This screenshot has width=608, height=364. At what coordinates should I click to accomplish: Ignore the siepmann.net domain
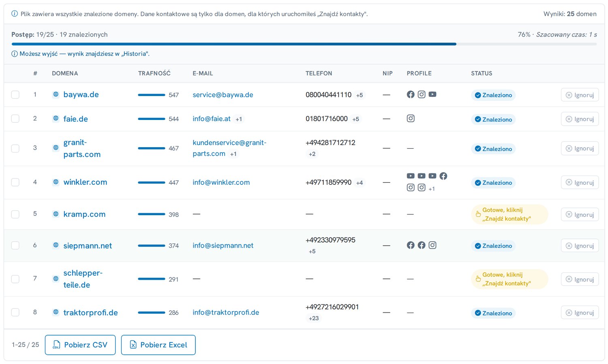tap(580, 246)
